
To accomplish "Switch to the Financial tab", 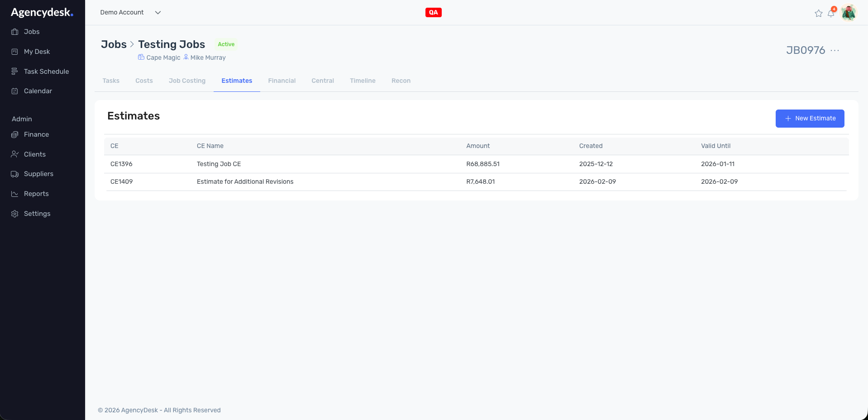I will (281, 81).
